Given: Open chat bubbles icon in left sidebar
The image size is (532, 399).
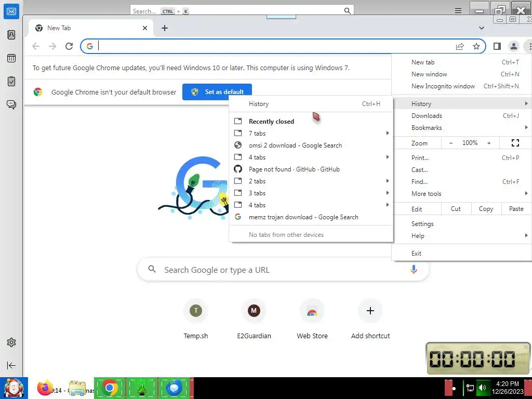Looking at the screenshot, I should coord(11,104).
